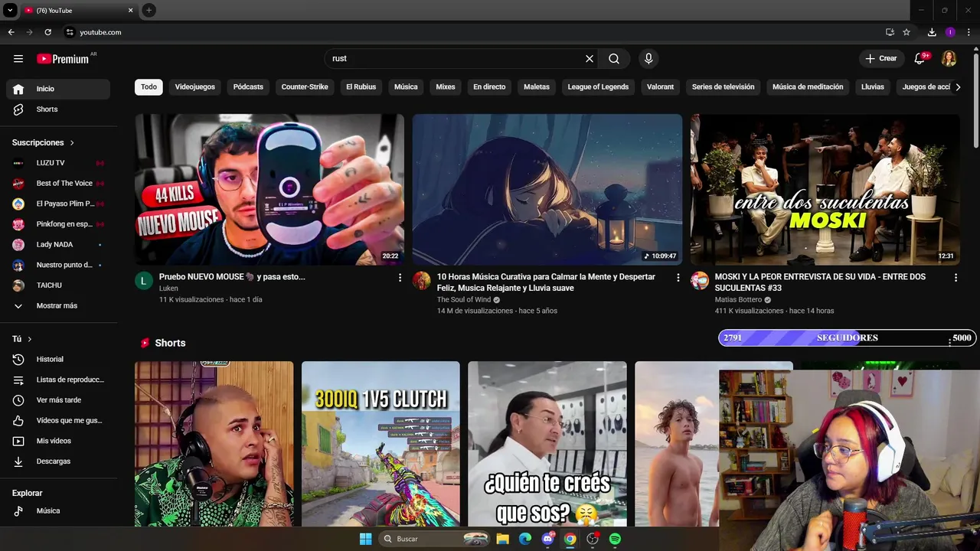Expand the Suscripciones section
980x551 pixels.
click(44, 142)
